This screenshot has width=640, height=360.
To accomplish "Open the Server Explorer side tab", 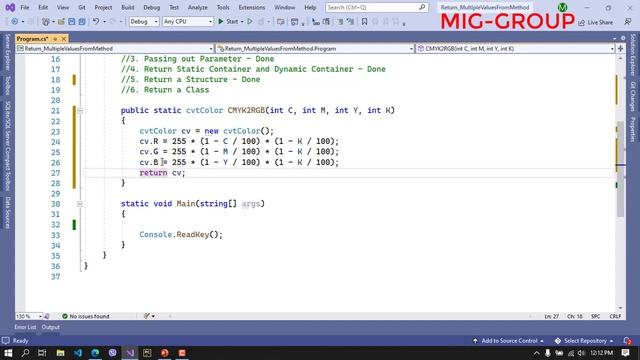I will (7, 53).
